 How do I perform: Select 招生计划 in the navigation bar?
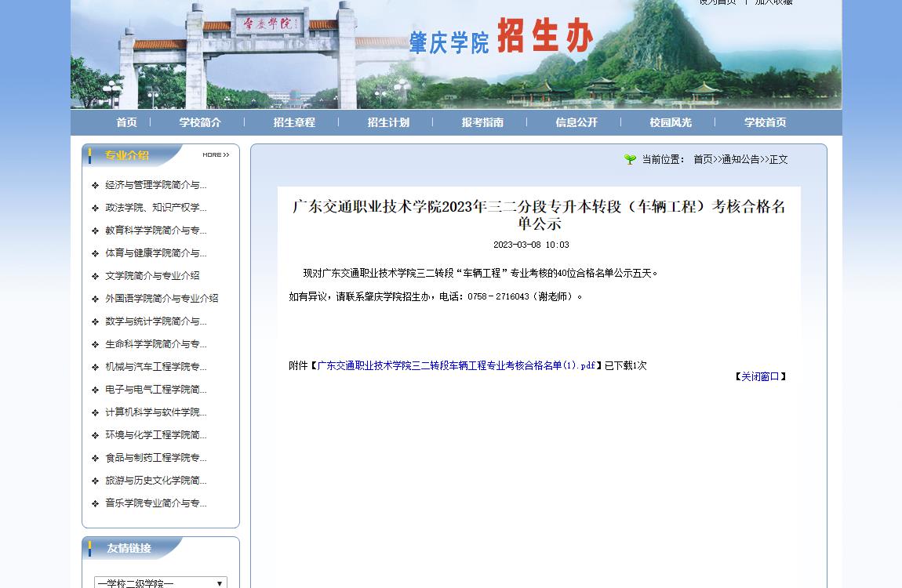point(388,122)
